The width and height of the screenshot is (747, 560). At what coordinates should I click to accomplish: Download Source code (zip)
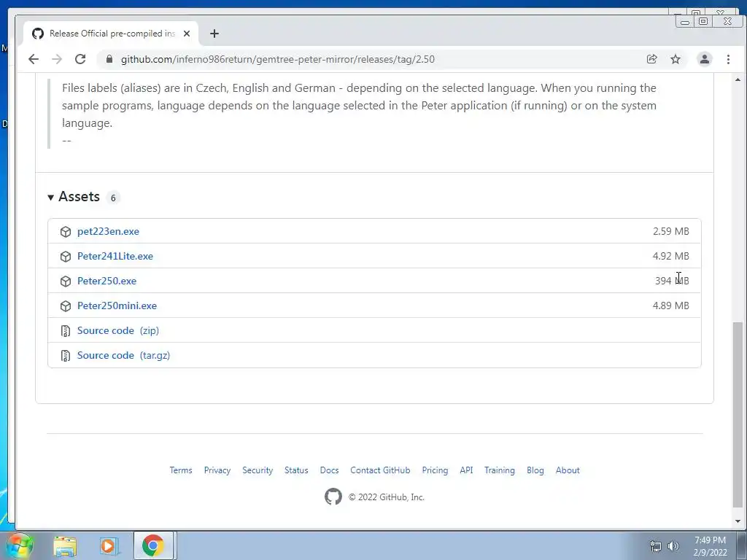117,330
